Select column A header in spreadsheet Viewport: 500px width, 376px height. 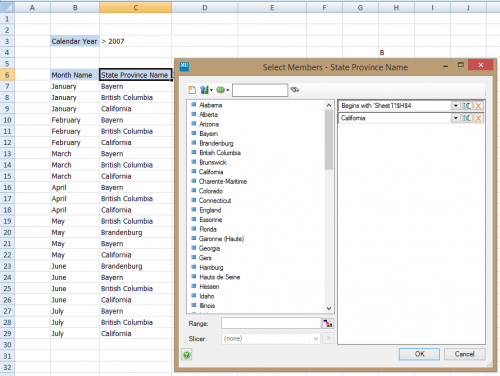[x=32, y=7]
